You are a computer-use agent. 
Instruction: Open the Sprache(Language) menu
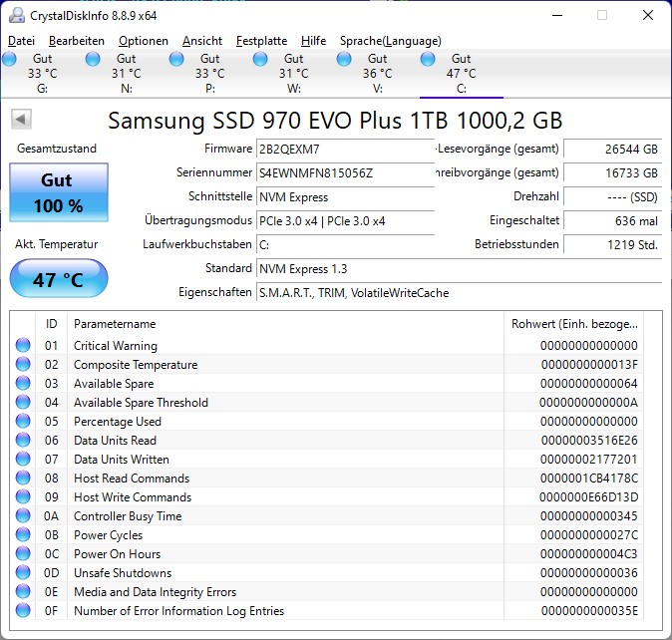391,41
